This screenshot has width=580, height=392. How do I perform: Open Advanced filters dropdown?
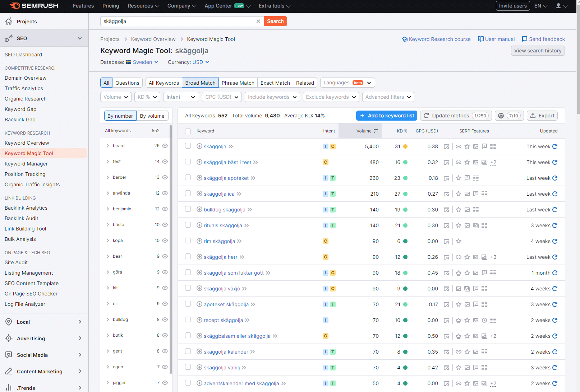(388, 97)
